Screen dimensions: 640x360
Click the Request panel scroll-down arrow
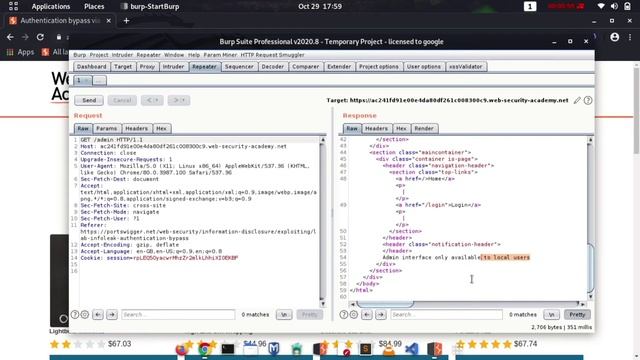322,304
